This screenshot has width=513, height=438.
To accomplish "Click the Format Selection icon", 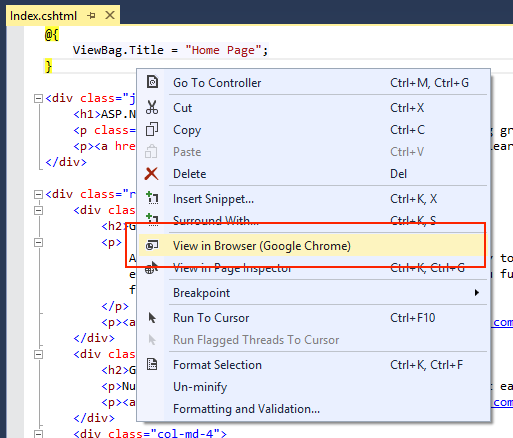I will pyautogui.click(x=152, y=364).
